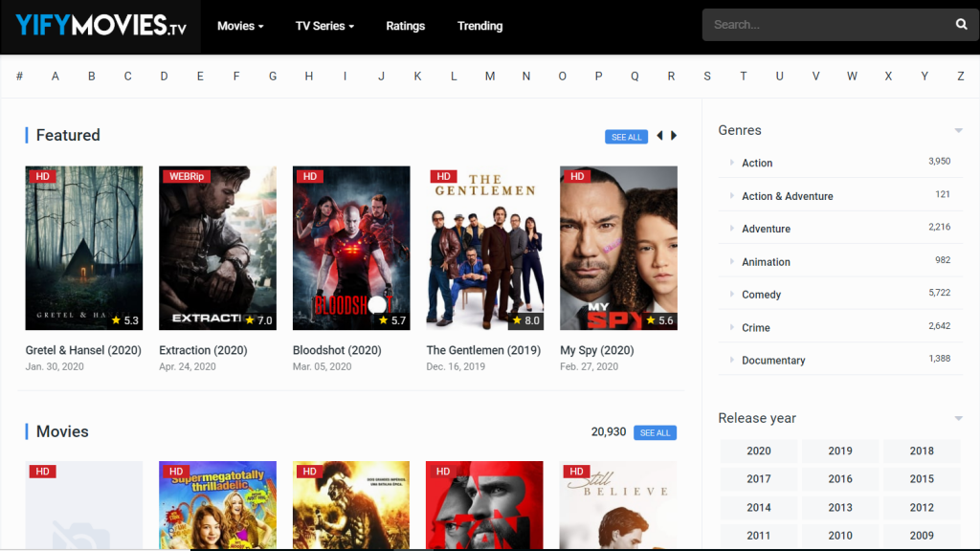Open the Ratings page
The height and width of the screenshot is (551, 980).
pos(406,26)
